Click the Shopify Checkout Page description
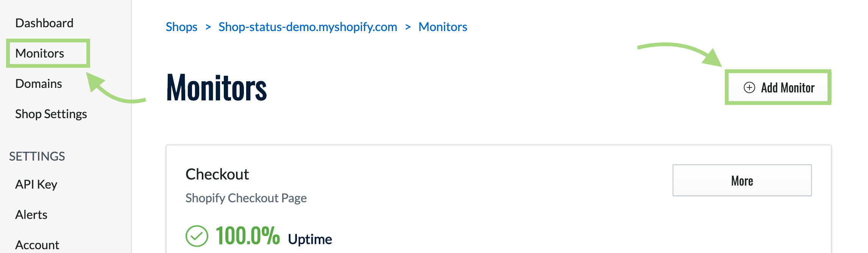 [x=246, y=198]
